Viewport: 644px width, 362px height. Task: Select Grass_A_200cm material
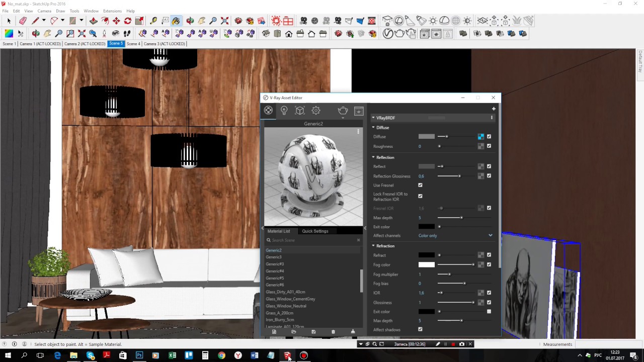279,313
